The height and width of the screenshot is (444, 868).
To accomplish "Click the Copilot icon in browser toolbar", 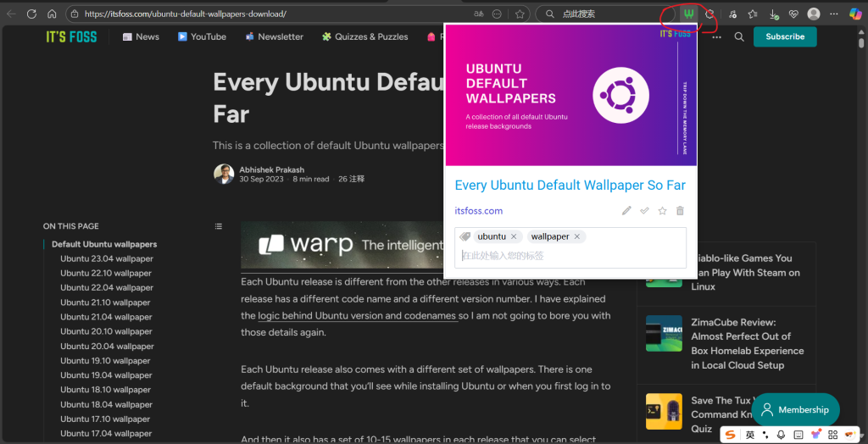I will pos(855,14).
